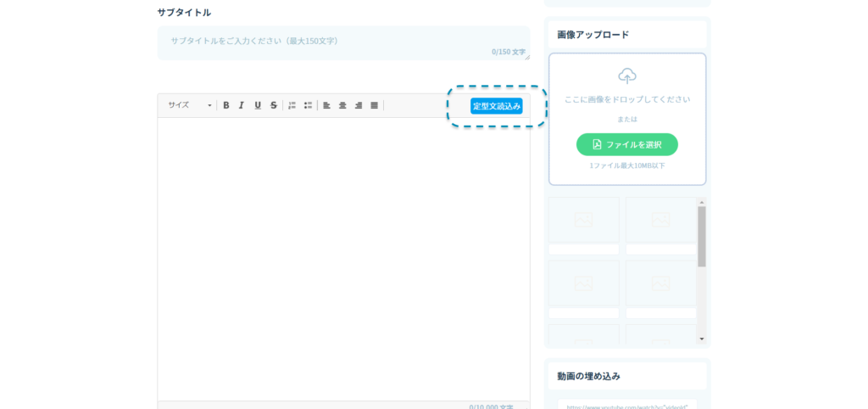868x409 pixels.
Task: Open the サイズ font size dropdown
Action: coord(189,105)
